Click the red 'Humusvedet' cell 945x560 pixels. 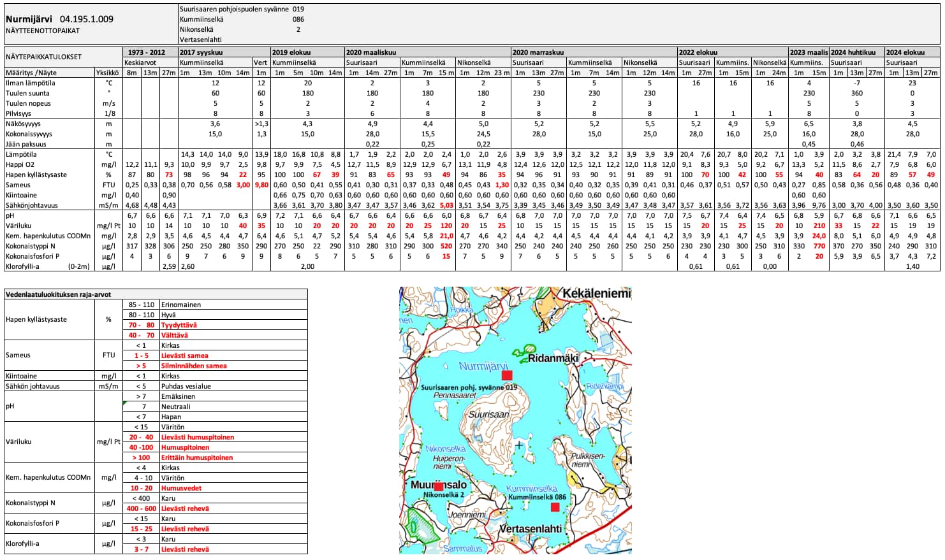tap(181, 488)
